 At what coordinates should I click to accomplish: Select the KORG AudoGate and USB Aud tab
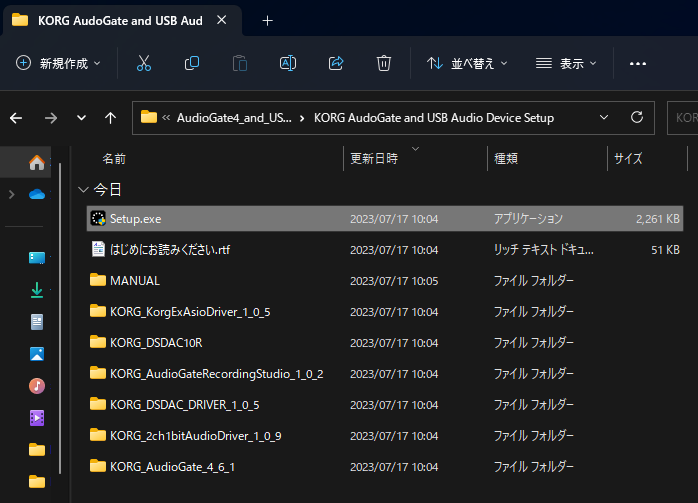point(120,21)
